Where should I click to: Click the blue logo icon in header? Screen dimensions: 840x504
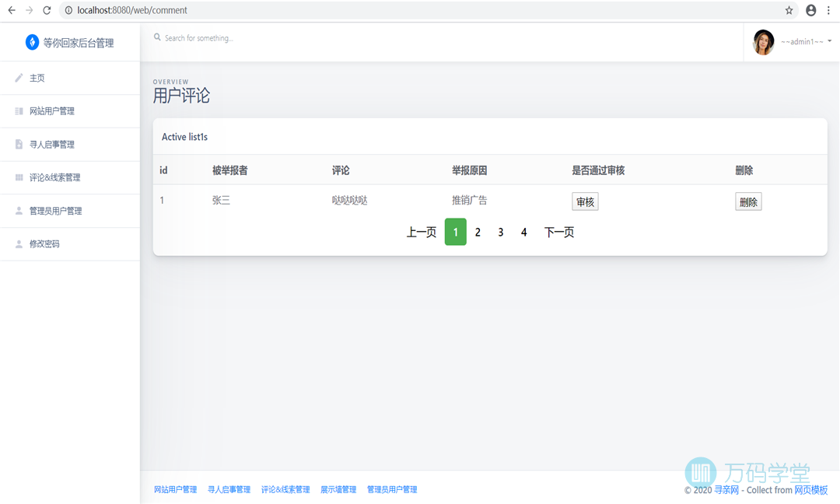tap(32, 42)
